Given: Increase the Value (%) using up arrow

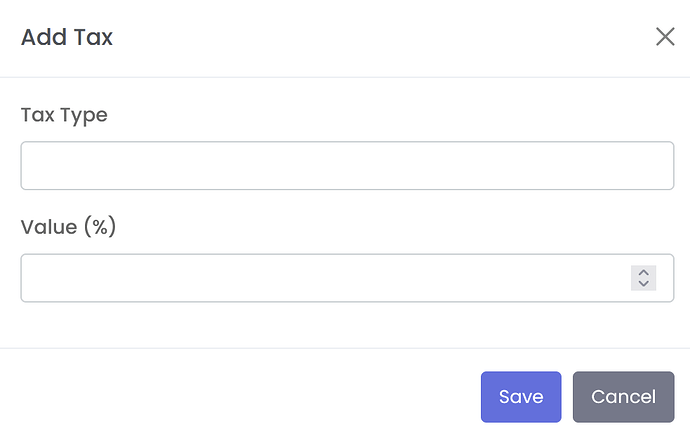Looking at the screenshot, I should pyautogui.click(x=644, y=272).
